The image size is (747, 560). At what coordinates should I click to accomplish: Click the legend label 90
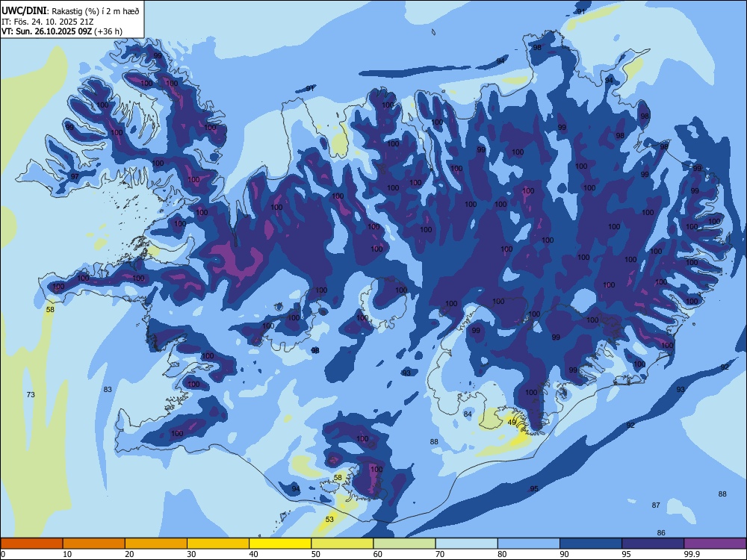(x=564, y=554)
